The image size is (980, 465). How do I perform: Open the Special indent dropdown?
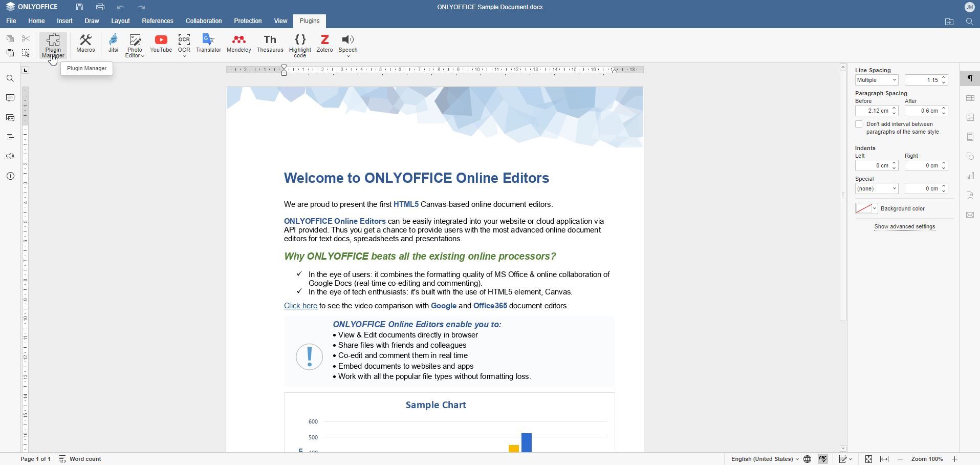point(876,188)
